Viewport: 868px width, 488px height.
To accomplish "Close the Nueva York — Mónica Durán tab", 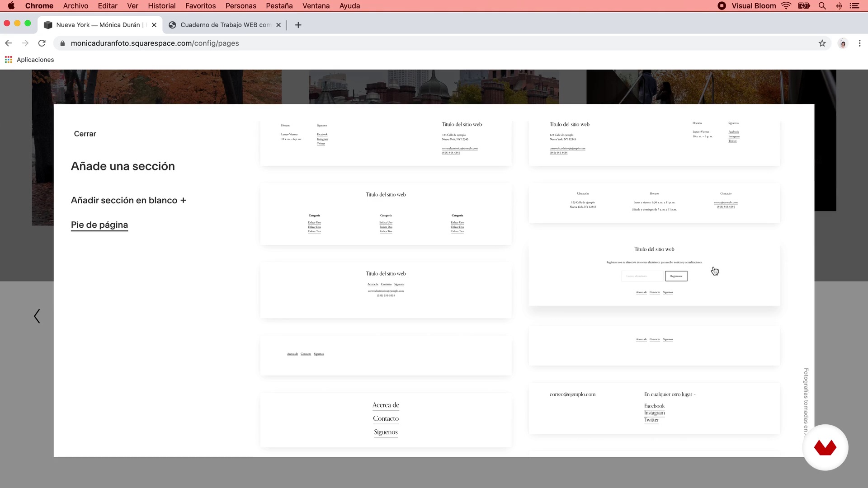I will tap(154, 25).
